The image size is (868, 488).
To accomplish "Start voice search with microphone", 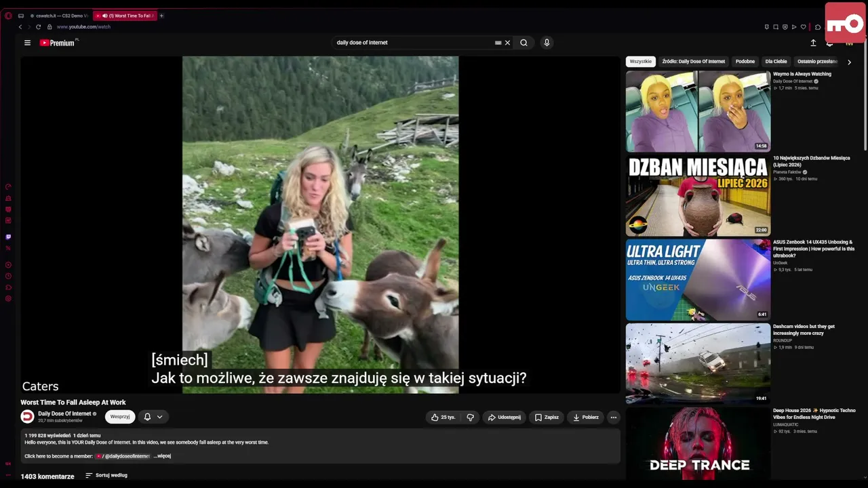I will (547, 43).
